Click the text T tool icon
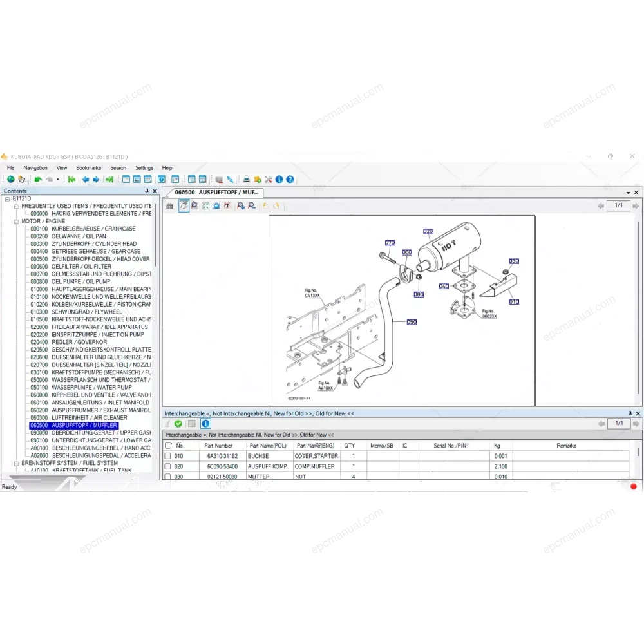644x644 pixels. click(x=227, y=206)
